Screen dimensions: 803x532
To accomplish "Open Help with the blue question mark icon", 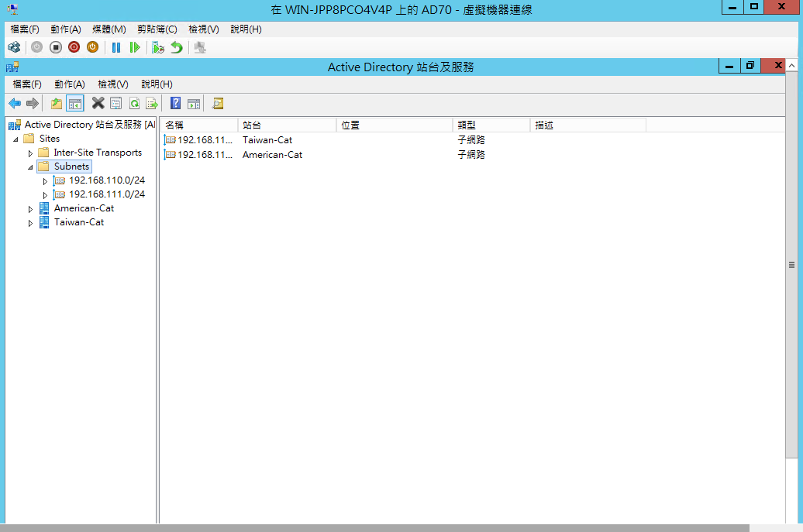I will coord(176,104).
